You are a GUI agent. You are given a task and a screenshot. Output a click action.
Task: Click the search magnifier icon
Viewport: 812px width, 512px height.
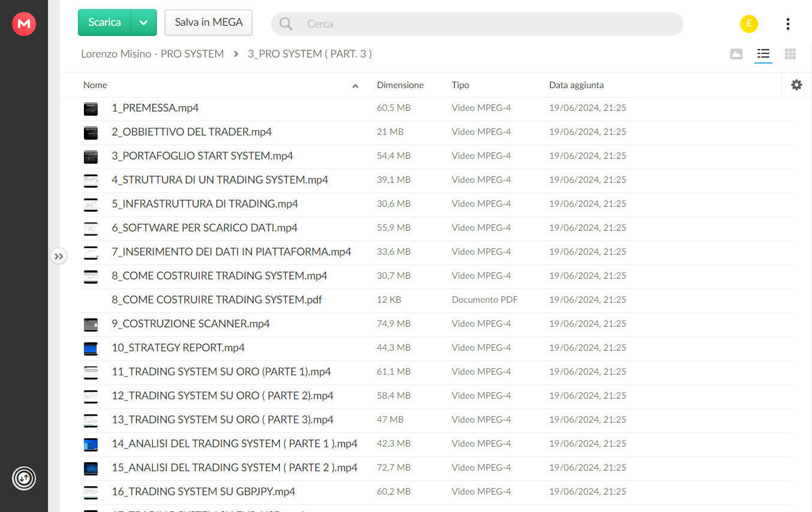pos(286,24)
